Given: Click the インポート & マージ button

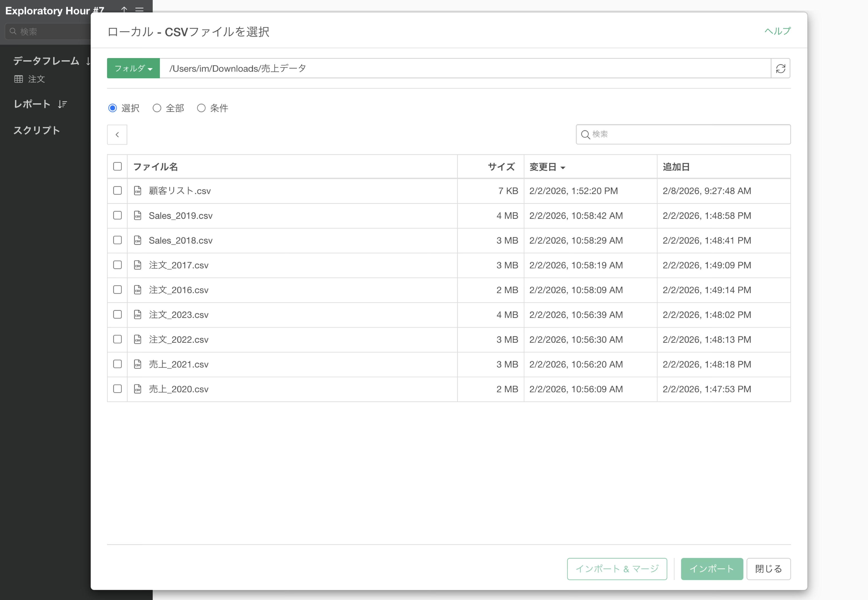Looking at the screenshot, I should point(617,569).
